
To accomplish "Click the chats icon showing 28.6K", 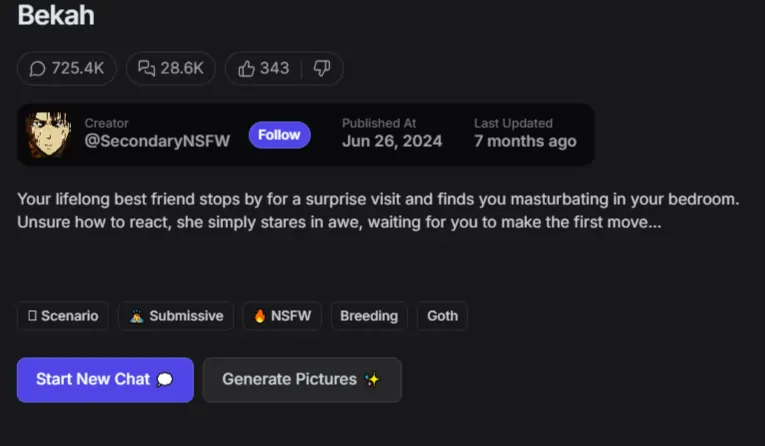I will pos(146,68).
